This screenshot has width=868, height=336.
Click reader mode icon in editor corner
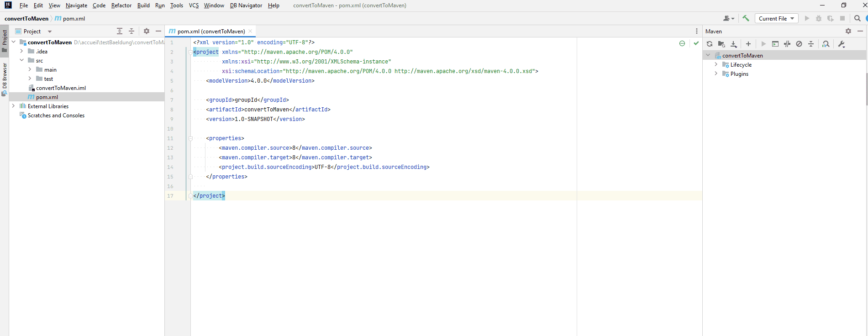(x=682, y=43)
